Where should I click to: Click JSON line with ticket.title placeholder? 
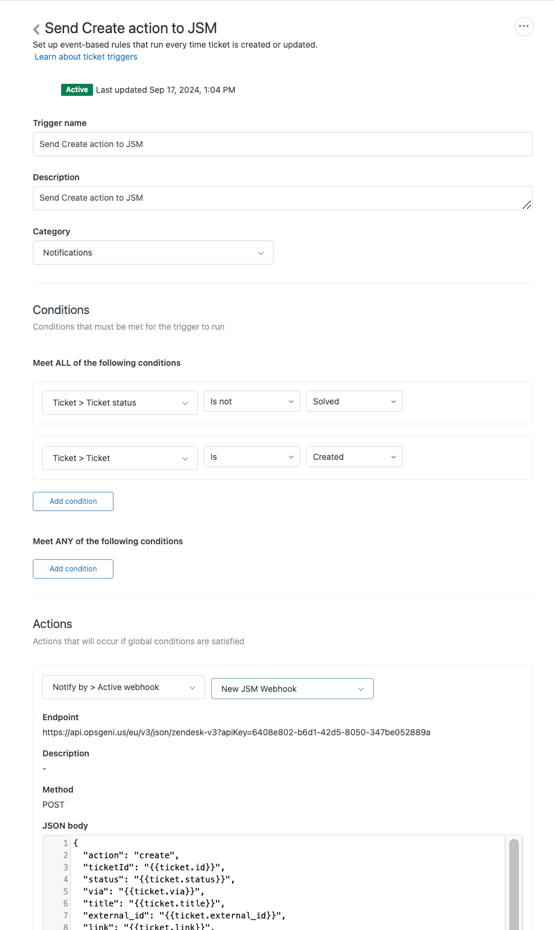pyautogui.click(x=154, y=903)
